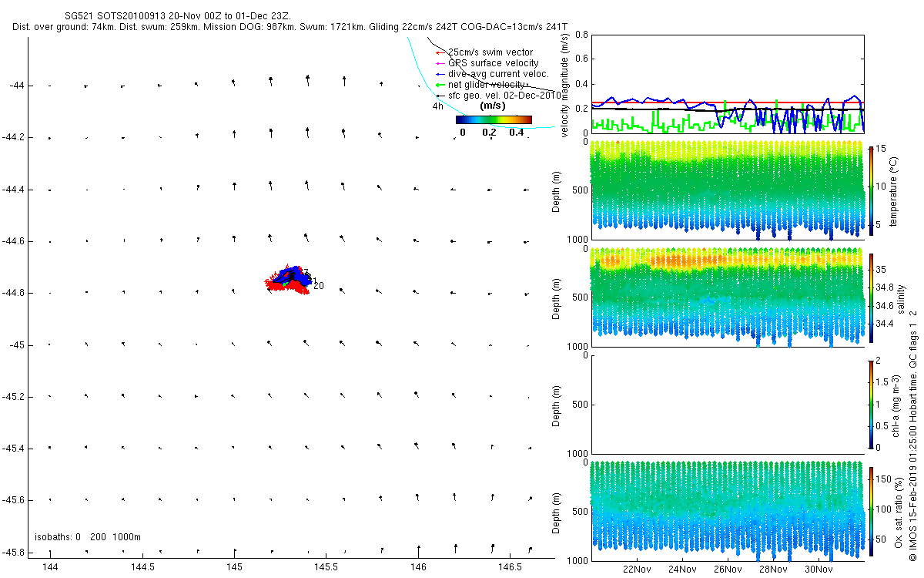This screenshot has width=924, height=578.
Task: Click the 145.5 longitude tick label
Action: tap(326, 567)
